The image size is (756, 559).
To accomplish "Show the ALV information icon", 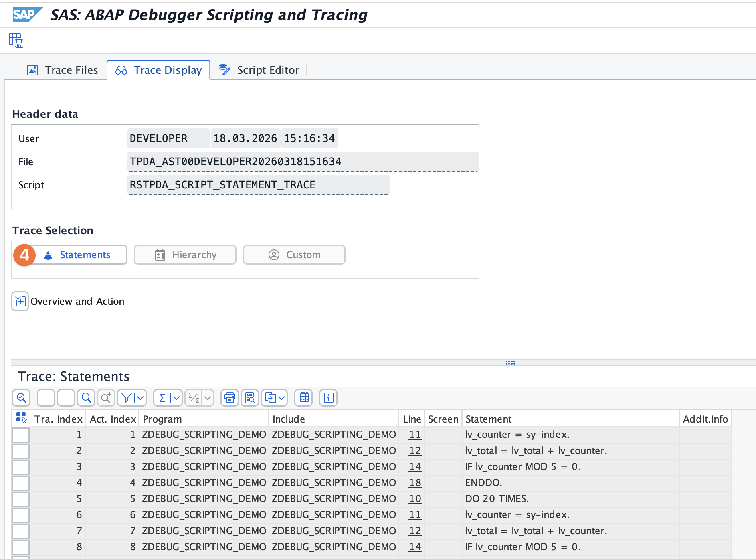I will point(328,398).
